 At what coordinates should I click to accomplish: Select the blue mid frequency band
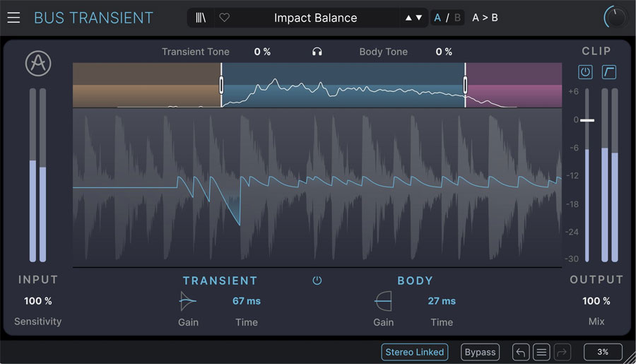[343, 86]
